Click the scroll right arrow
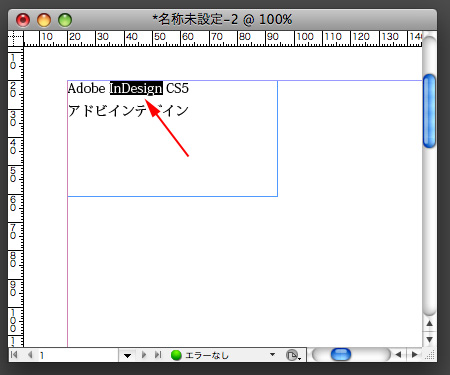The width and height of the screenshot is (450, 375). click(414, 354)
